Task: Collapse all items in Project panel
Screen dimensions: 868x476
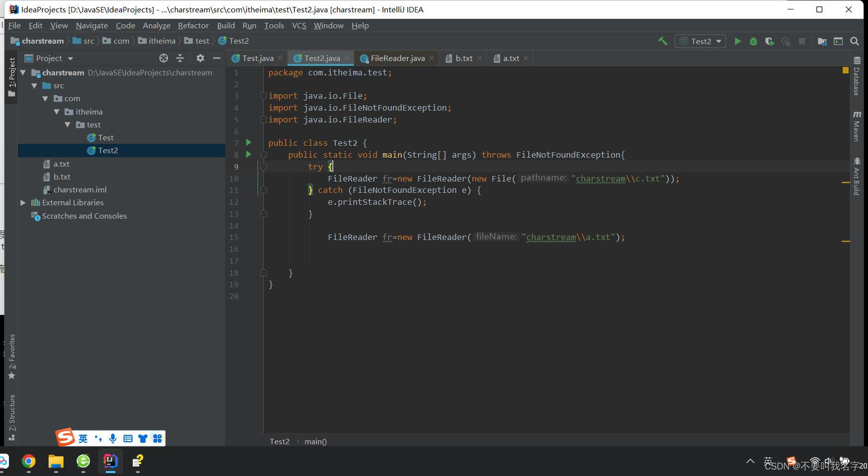Action: pyautogui.click(x=180, y=58)
